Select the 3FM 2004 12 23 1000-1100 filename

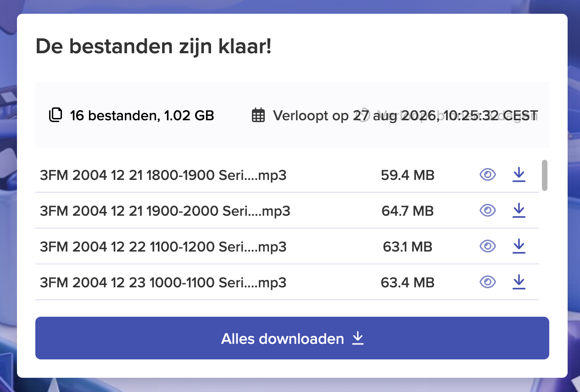[163, 282]
